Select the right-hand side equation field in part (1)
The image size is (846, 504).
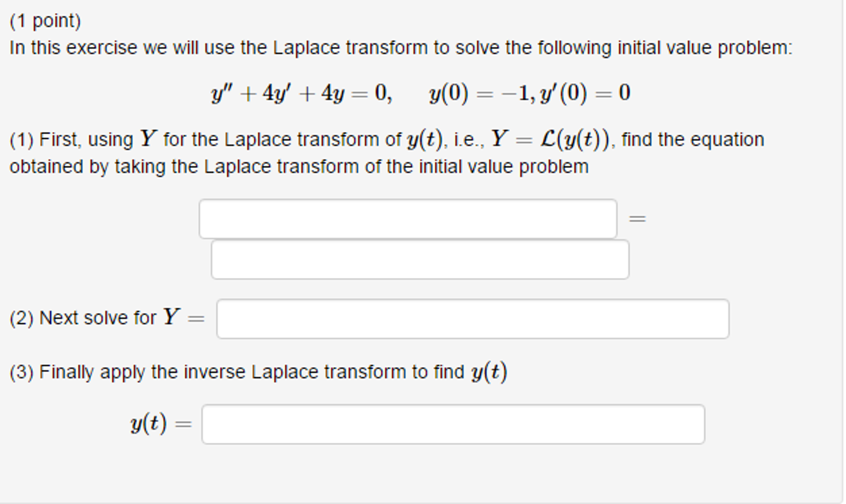[x=420, y=258]
